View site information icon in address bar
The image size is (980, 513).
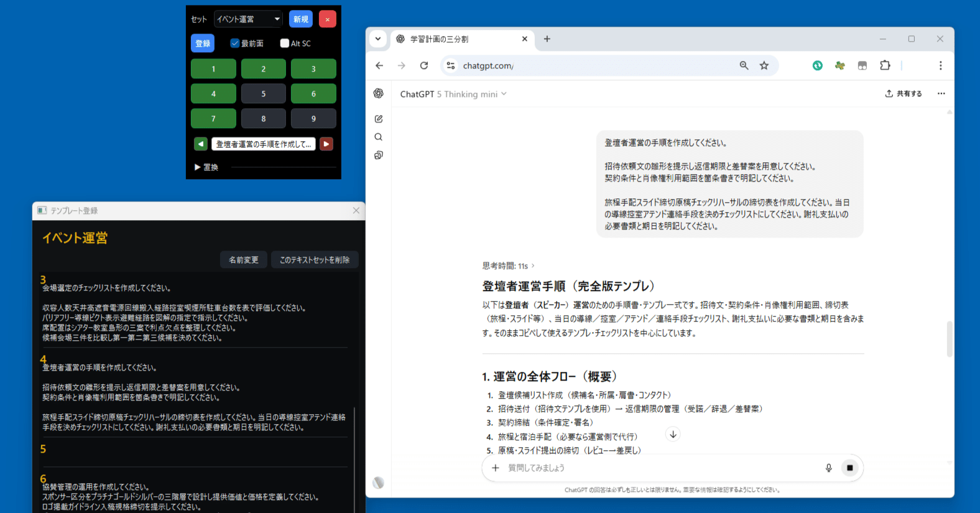pyautogui.click(x=451, y=65)
